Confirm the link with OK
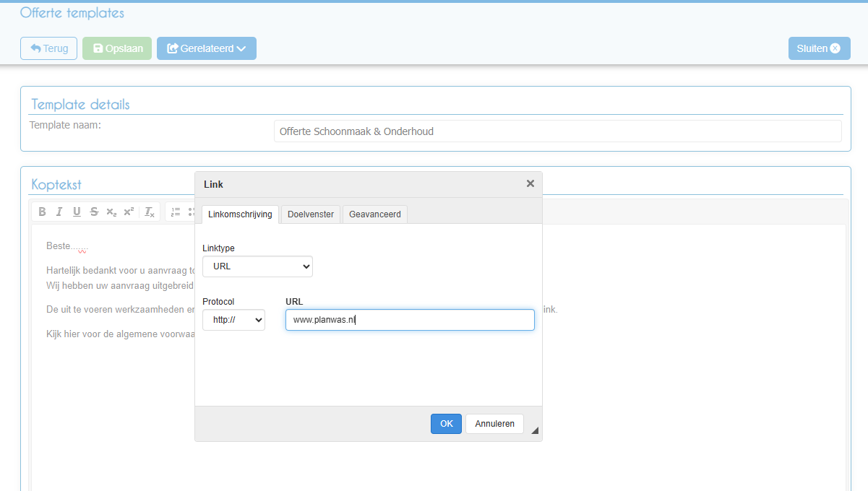868x491 pixels. coord(446,424)
